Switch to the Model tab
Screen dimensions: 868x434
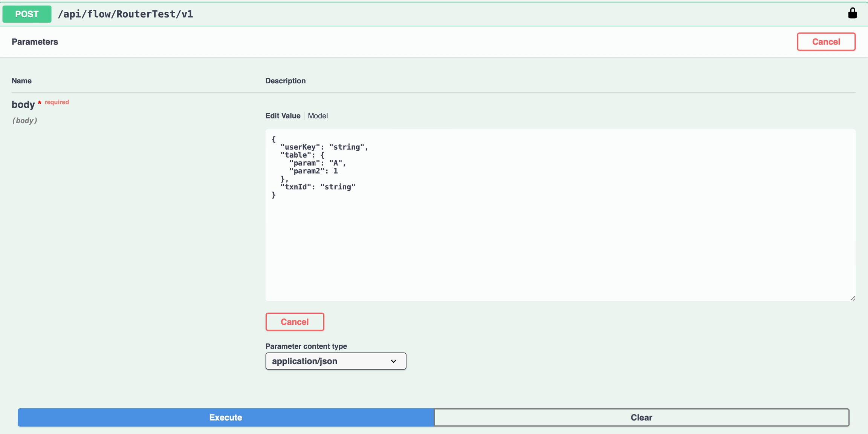pyautogui.click(x=318, y=116)
